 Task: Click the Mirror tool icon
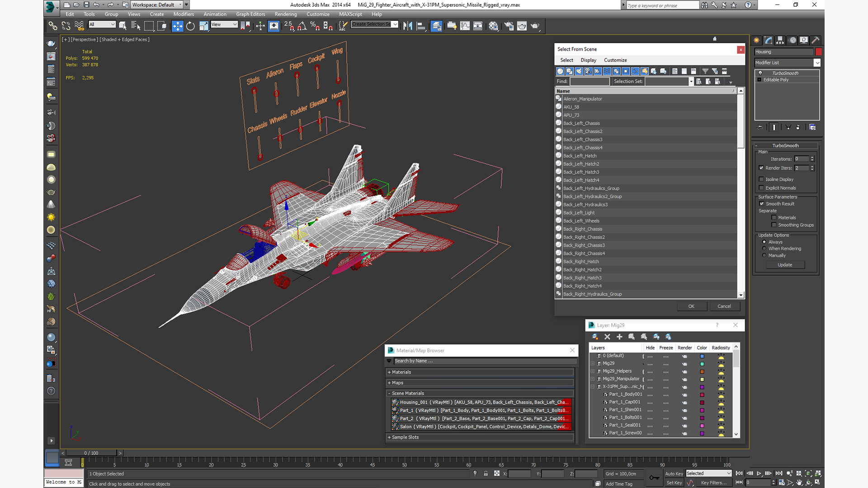click(408, 26)
